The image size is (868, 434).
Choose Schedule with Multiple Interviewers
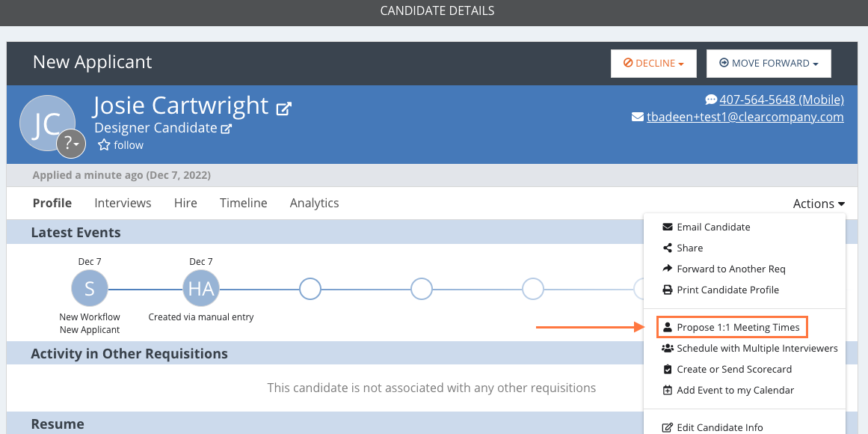[x=750, y=349]
